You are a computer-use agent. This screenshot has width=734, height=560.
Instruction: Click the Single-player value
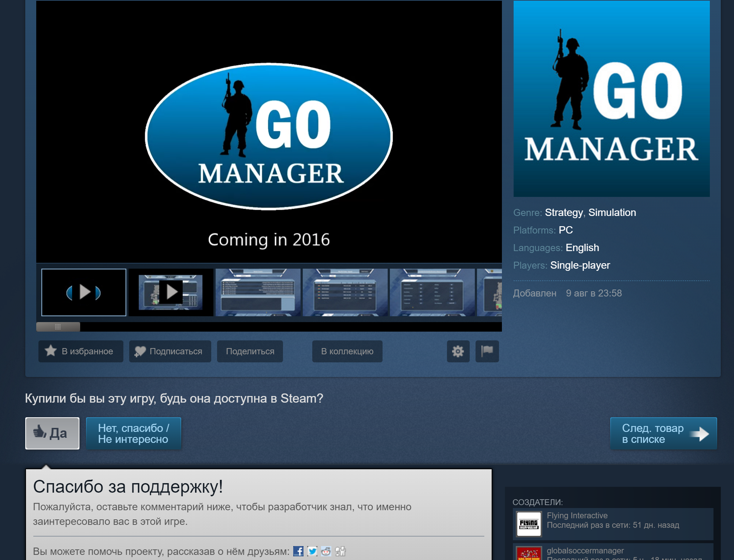tap(580, 265)
